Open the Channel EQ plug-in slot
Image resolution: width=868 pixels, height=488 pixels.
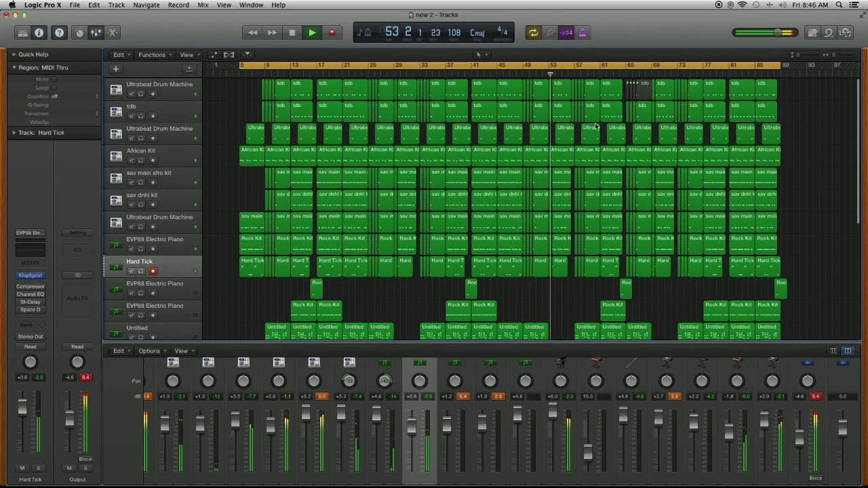(30, 294)
